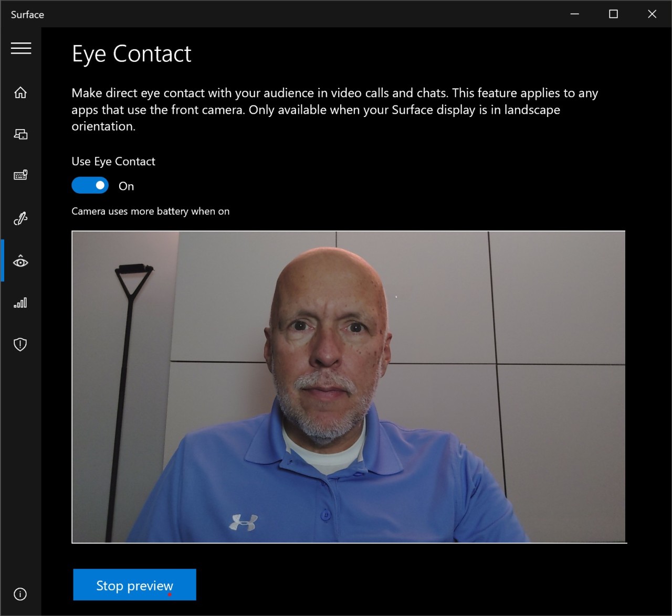Click the Stop preview button
The height and width of the screenshot is (616, 672).
click(x=134, y=585)
